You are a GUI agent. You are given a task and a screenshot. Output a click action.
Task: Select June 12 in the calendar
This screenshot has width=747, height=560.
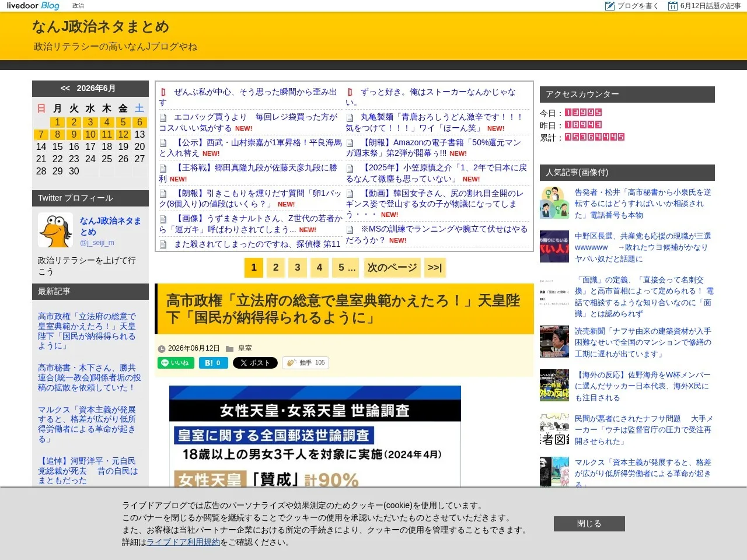click(123, 134)
